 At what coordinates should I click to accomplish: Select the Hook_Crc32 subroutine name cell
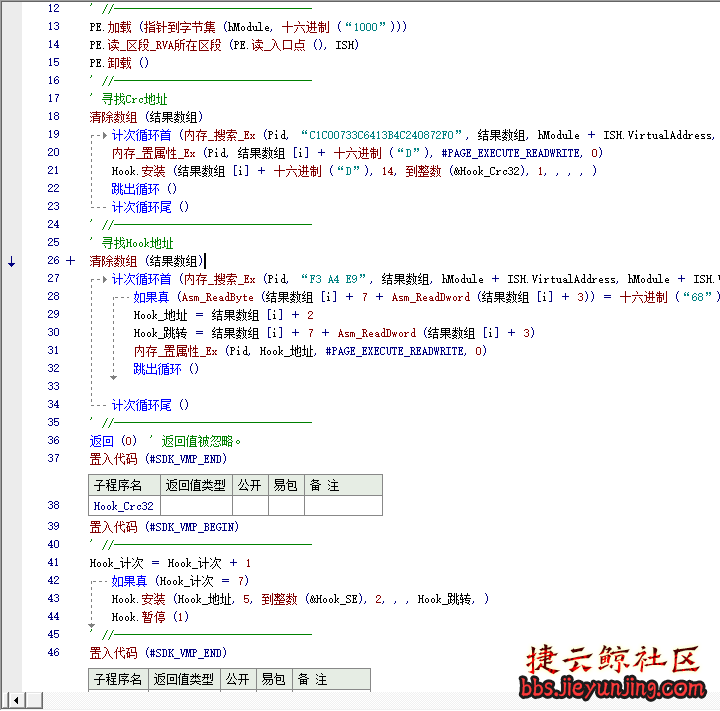click(x=124, y=506)
